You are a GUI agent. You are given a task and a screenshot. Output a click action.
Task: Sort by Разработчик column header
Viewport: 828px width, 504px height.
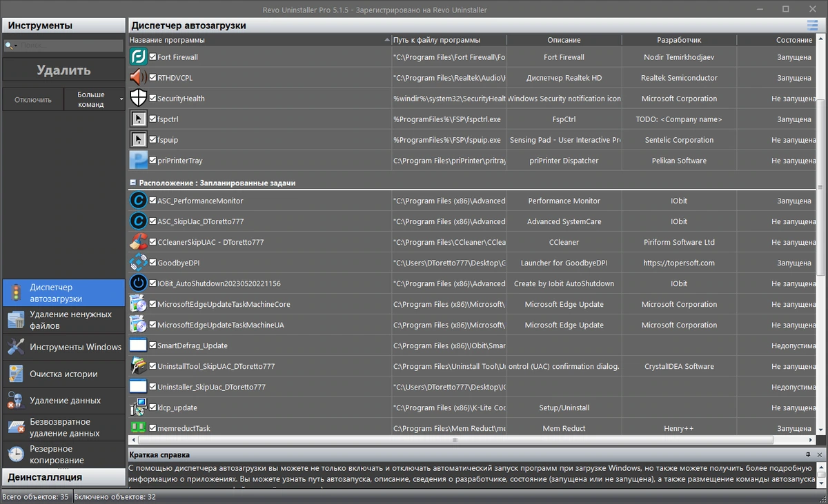(x=679, y=40)
